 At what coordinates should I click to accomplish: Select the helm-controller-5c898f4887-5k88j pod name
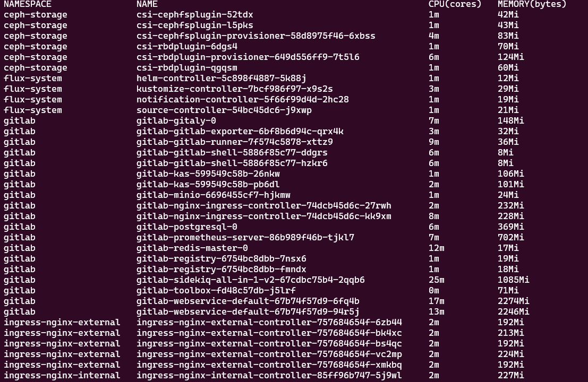click(221, 79)
